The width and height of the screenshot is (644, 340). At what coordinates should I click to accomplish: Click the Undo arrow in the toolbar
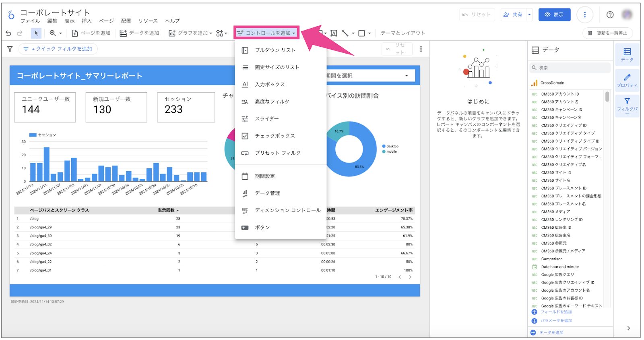click(x=8, y=33)
